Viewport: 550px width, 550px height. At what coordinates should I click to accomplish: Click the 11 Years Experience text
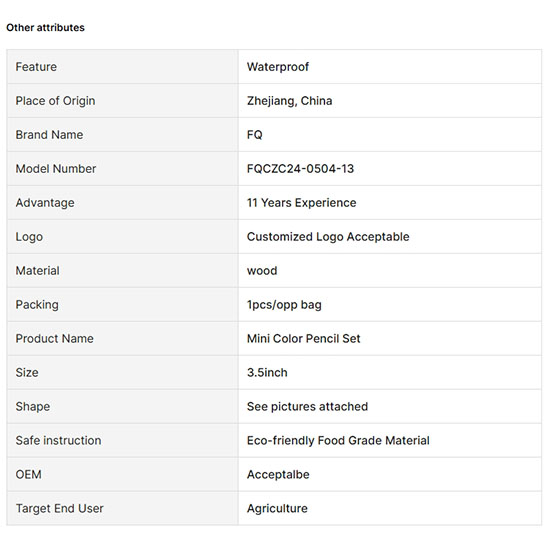(301, 203)
